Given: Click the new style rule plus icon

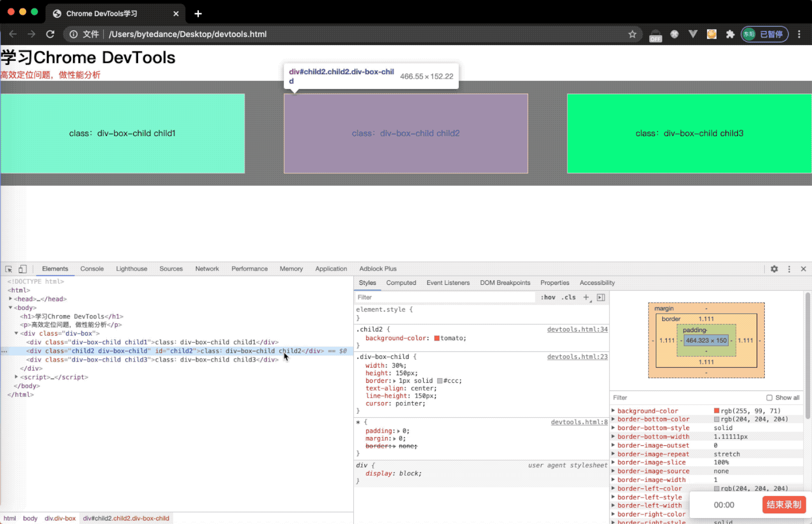Looking at the screenshot, I should [586, 297].
